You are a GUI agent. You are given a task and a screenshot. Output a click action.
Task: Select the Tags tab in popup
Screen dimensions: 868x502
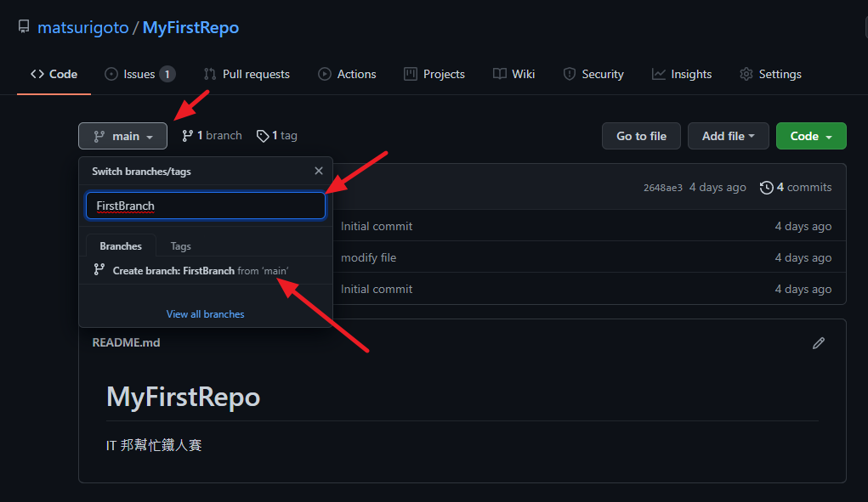180,246
